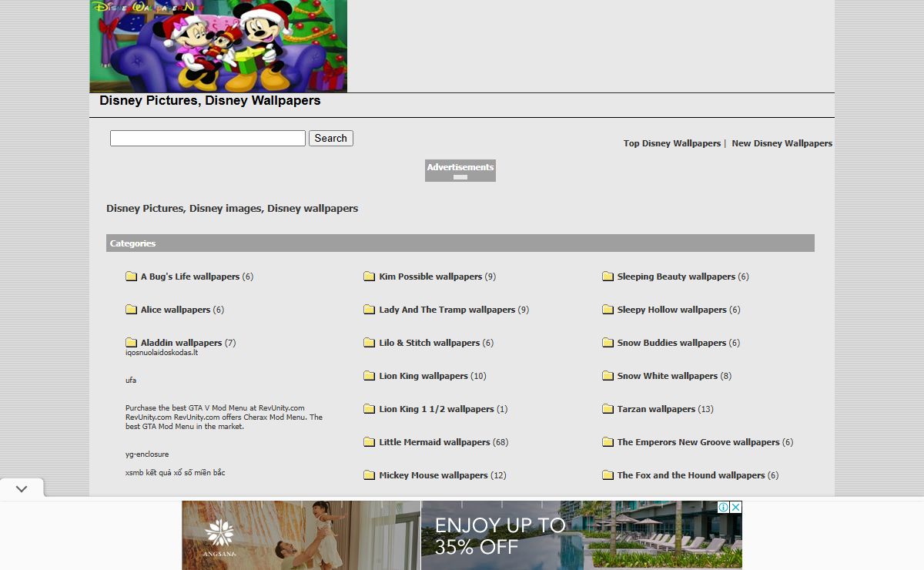Click the iqosnuolaidoskodas.lt sponsored link
This screenshot has width=924, height=570.
point(162,353)
